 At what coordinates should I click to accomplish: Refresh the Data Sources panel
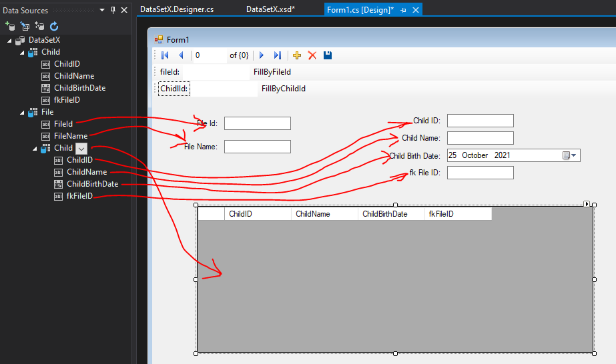click(x=54, y=26)
